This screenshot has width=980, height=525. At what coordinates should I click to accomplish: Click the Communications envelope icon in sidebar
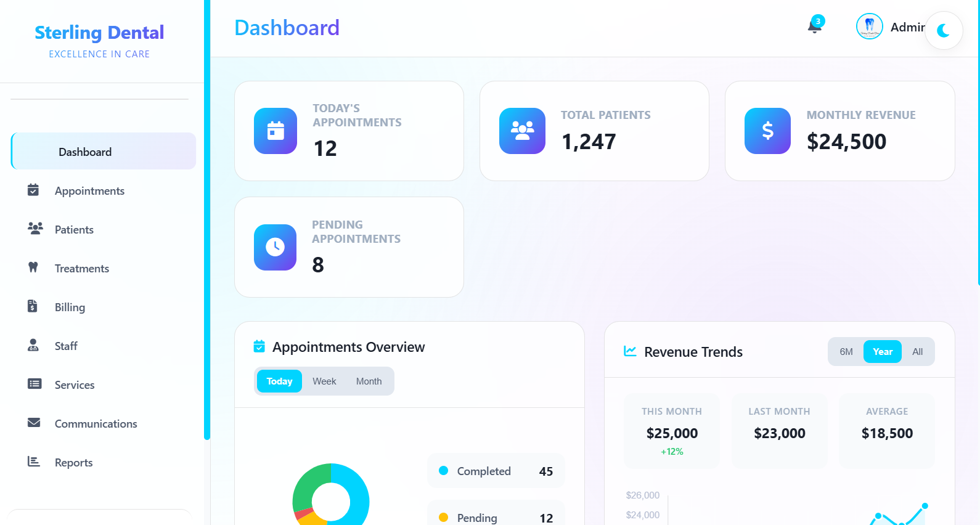(34, 423)
